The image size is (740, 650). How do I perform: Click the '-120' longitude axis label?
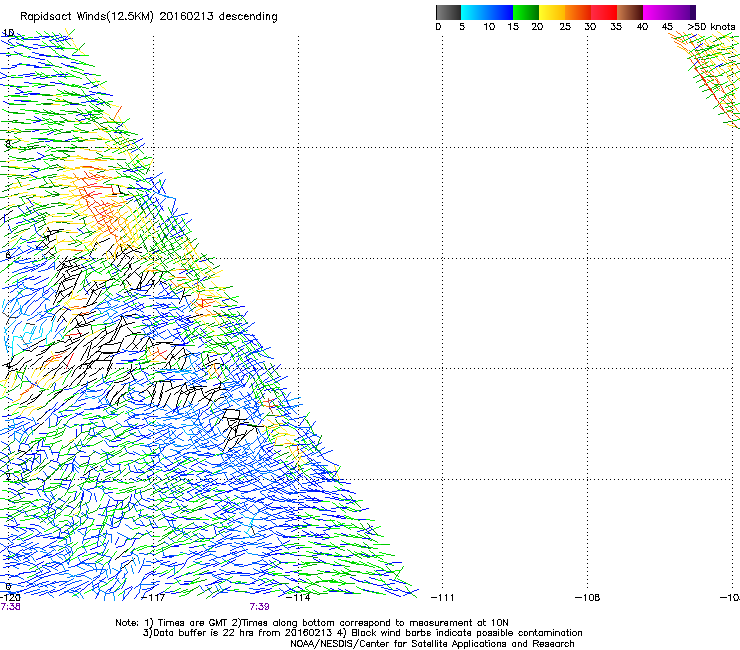[10, 598]
